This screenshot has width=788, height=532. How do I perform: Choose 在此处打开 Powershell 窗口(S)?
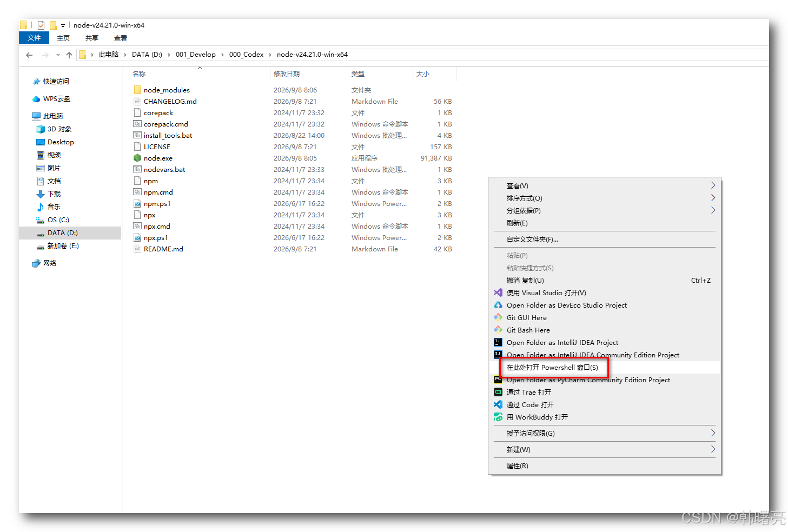605,367
